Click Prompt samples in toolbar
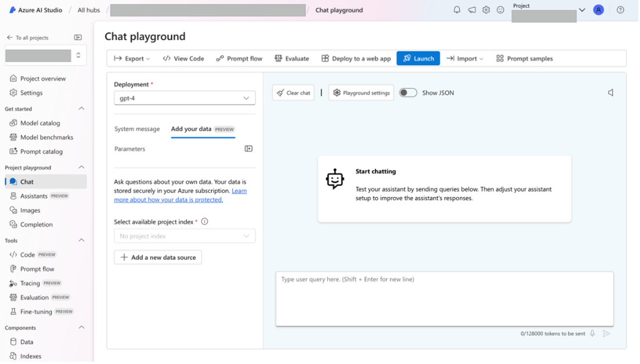The image size is (640, 364). point(524,58)
